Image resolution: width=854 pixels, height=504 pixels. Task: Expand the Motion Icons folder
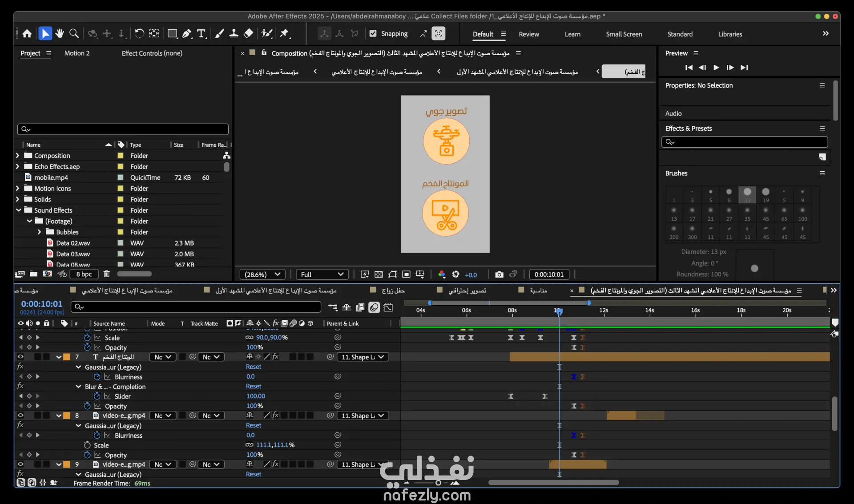point(17,188)
